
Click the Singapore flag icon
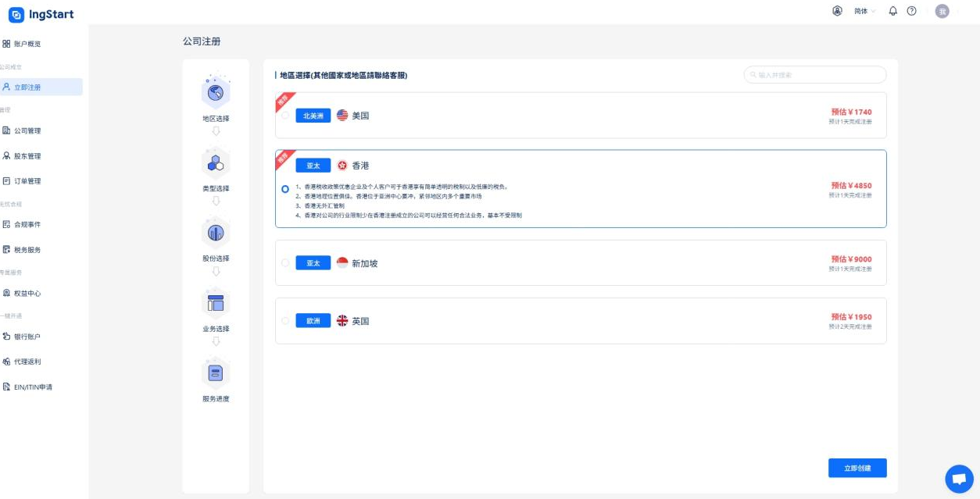[x=342, y=263]
